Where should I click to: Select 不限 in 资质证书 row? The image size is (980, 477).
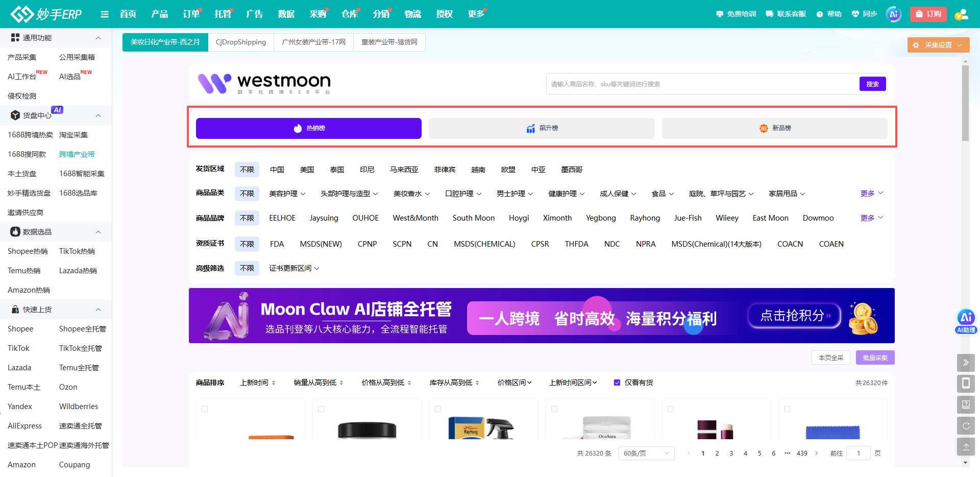pyautogui.click(x=247, y=244)
